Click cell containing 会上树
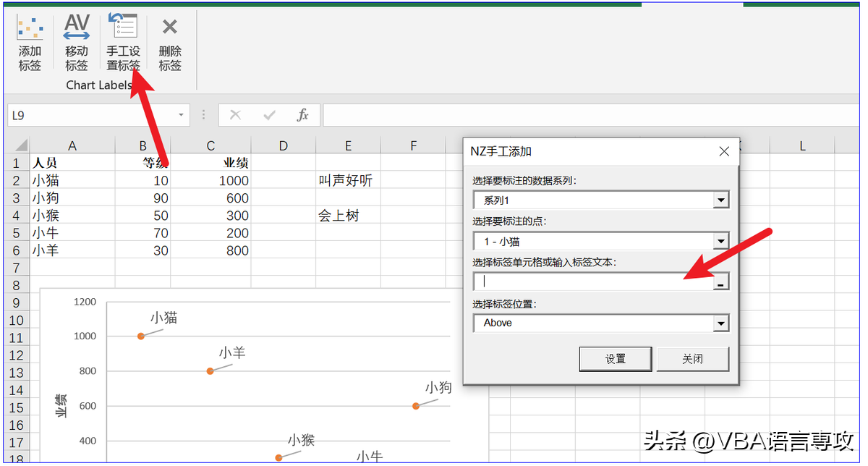This screenshot has height=466, width=868. [x=348, y=216]
